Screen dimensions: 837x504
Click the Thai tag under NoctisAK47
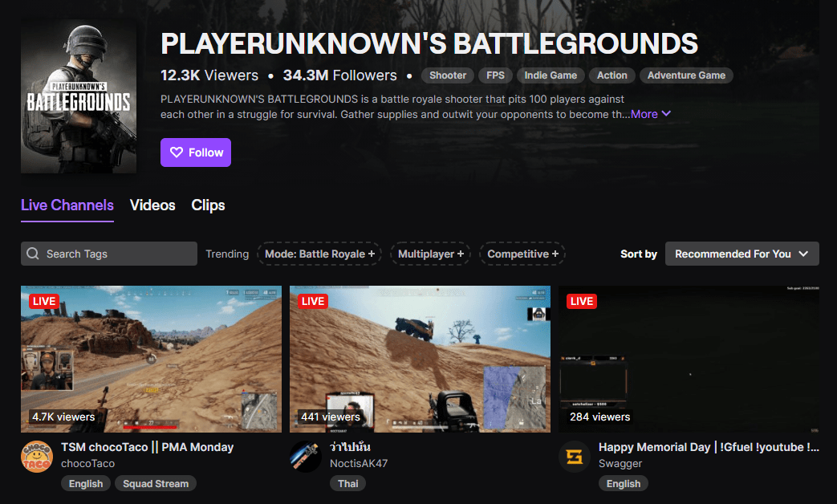(348, 484)
